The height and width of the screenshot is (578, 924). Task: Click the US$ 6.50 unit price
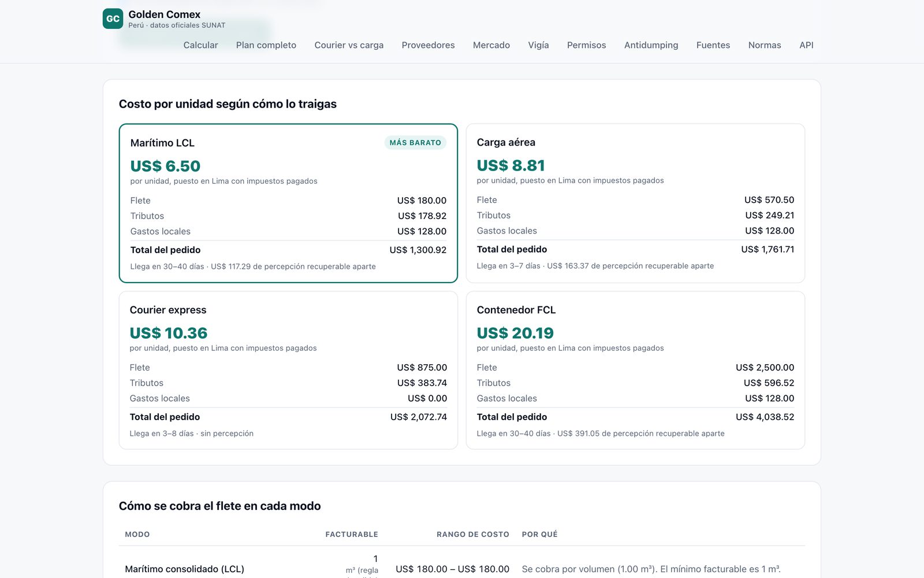point(165,166)
